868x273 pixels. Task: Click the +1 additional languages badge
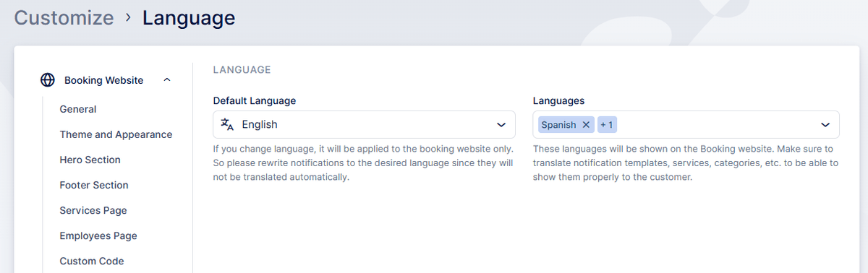pyautogui.click(x=607, y=125)
